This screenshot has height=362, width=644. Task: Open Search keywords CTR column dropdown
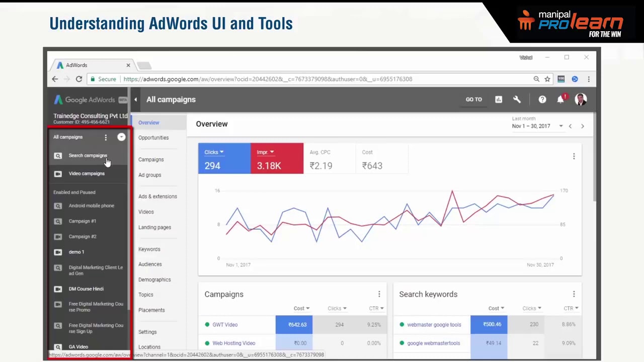click(x=571, y=308)
